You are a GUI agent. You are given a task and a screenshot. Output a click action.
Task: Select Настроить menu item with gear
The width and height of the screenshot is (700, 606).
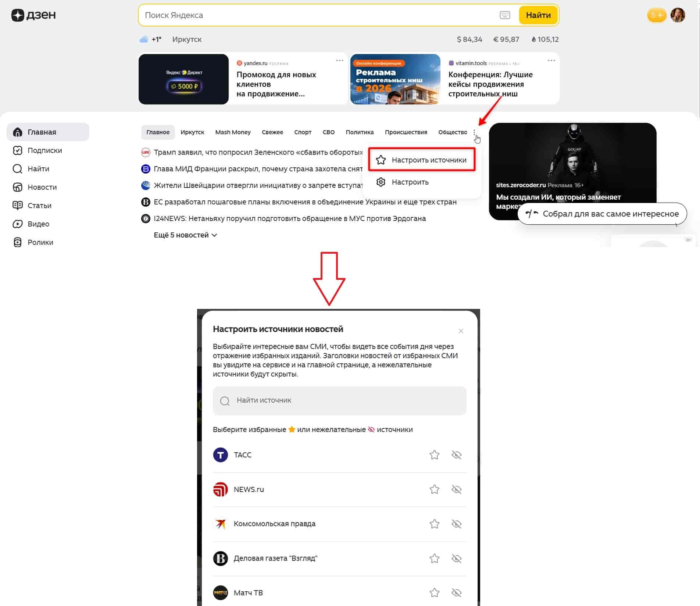403,182
